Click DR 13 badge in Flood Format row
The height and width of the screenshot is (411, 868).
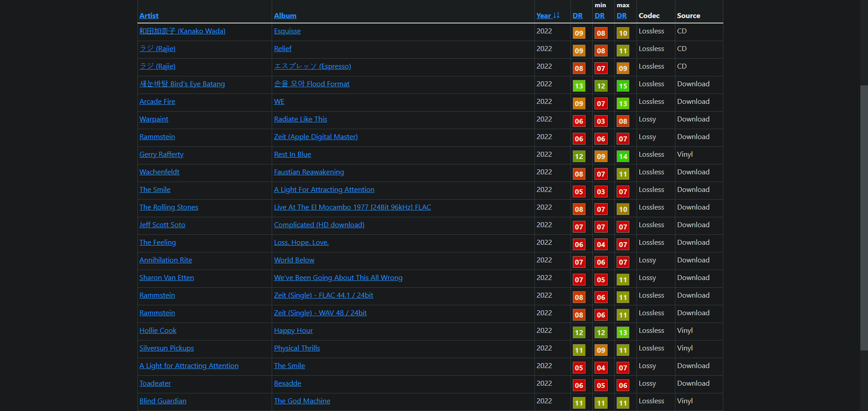coord(579,86)
